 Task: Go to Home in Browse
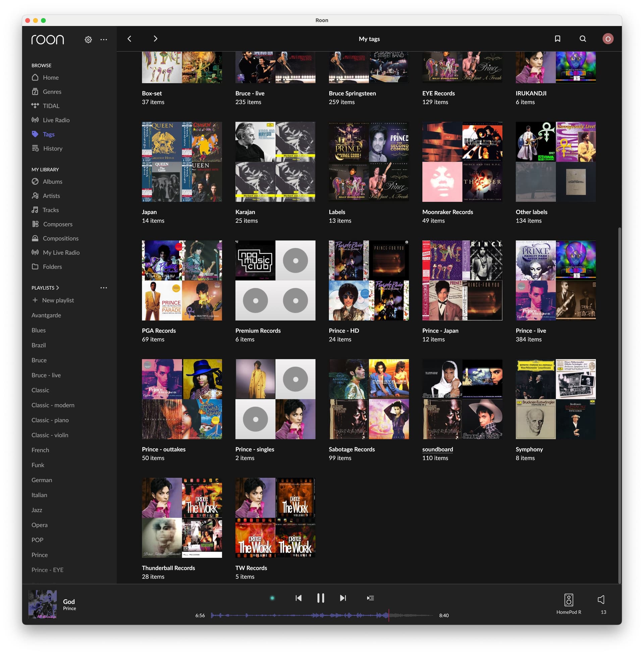click(x=45, y=77)
